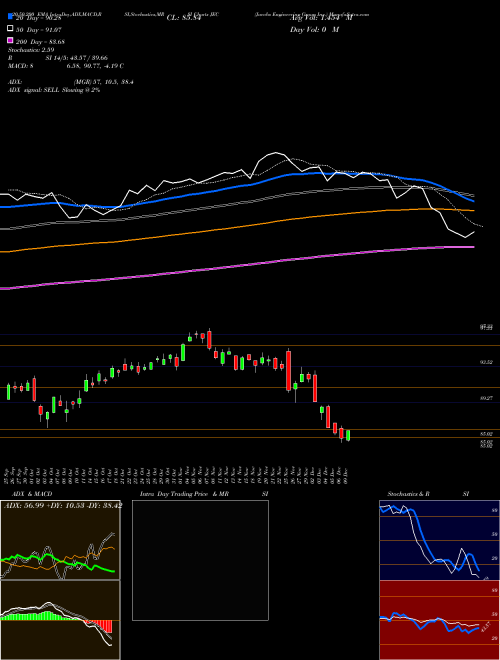The width and height of the screenshot is (500, 660).
Task: Click the RSI 14/5 values line
Action: pyautogui.click(x=58, y=58)
